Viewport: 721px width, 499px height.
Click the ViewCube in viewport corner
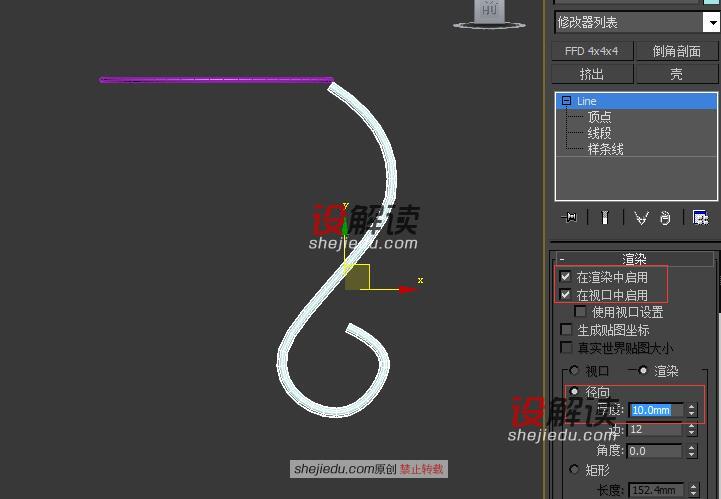[490, 14]
